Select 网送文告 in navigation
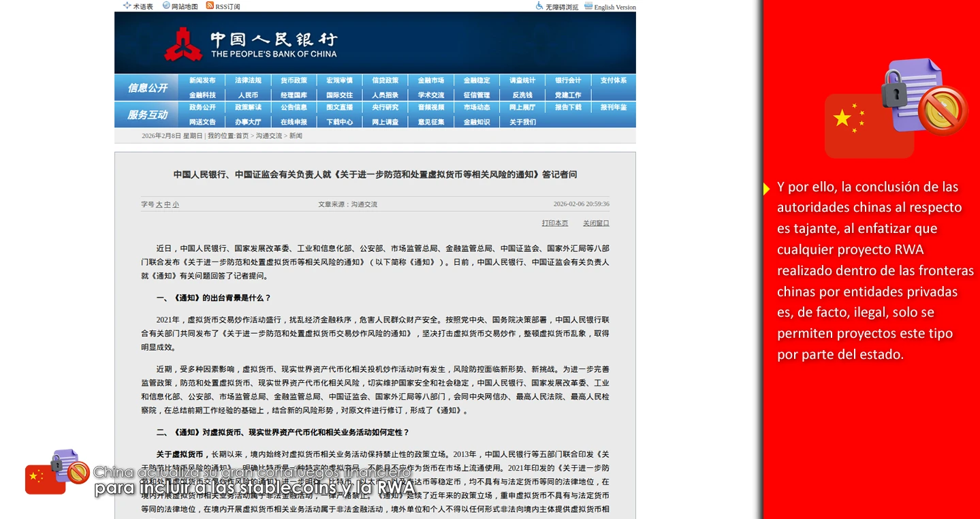Image resolution: width=980 pixels, height=519 pixels. [x=202, y=122]
